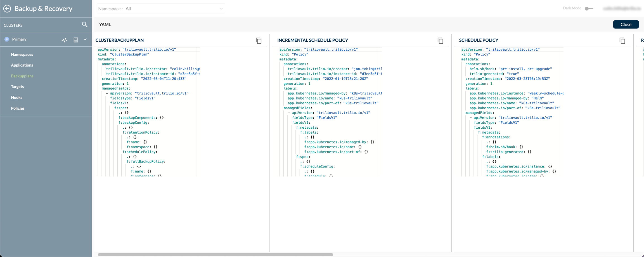Open cluster search with magnifier icon

tap(84, 25)
